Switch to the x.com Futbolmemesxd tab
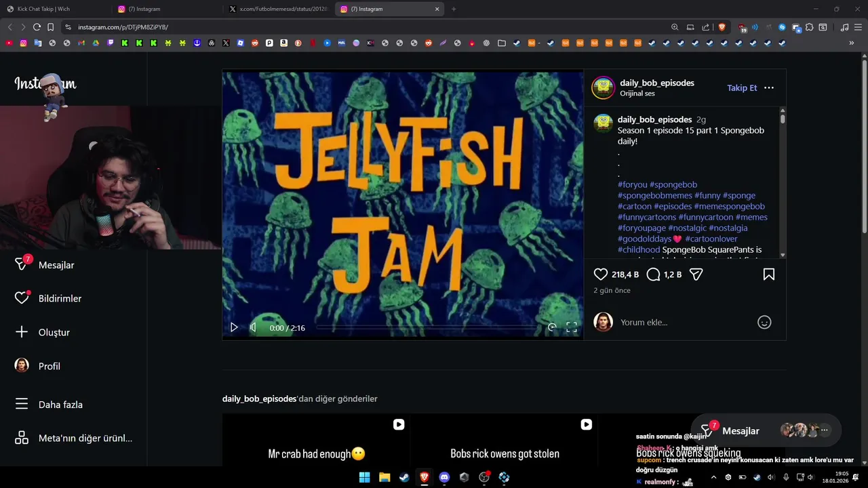The width and height of the screenshot is (868, 488). pos(278,9)
